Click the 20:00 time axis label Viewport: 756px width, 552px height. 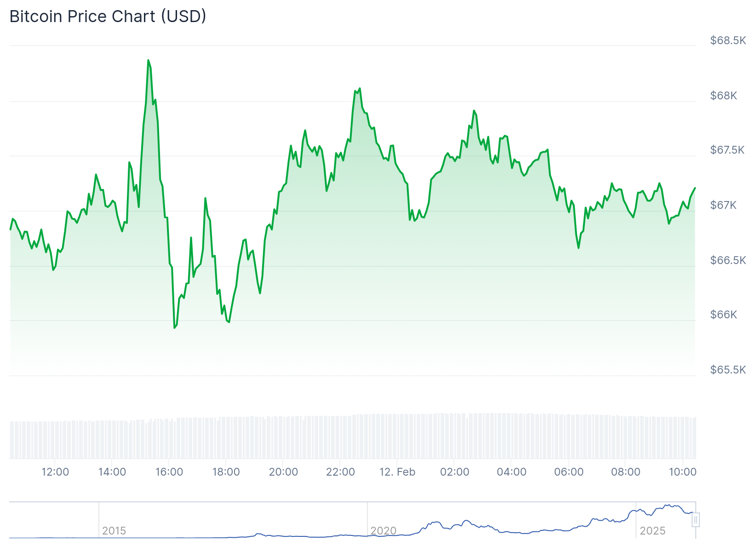pos(283,472)
